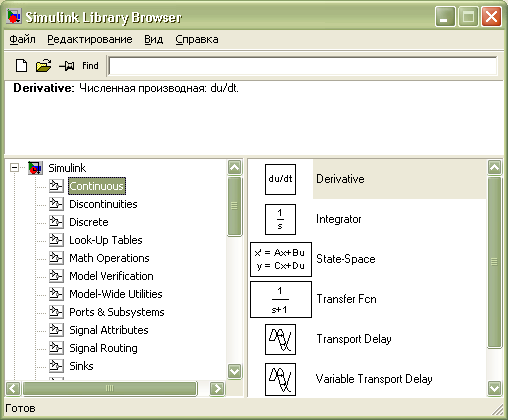The image size is (508, 420).
Task: Click the Simulink Library Browser title icon
Action: click(14, 17)
